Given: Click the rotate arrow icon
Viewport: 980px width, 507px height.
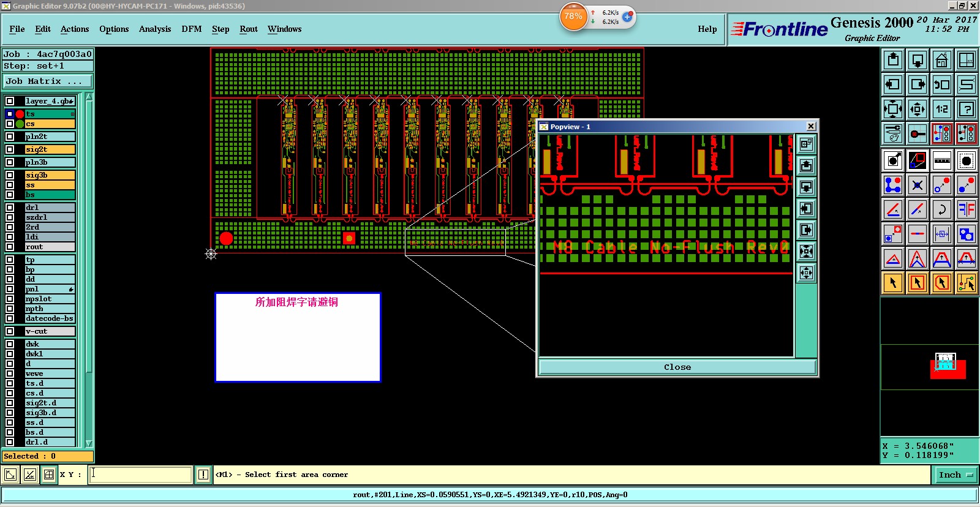Looking at the screenshot, I should pos(942,209).
